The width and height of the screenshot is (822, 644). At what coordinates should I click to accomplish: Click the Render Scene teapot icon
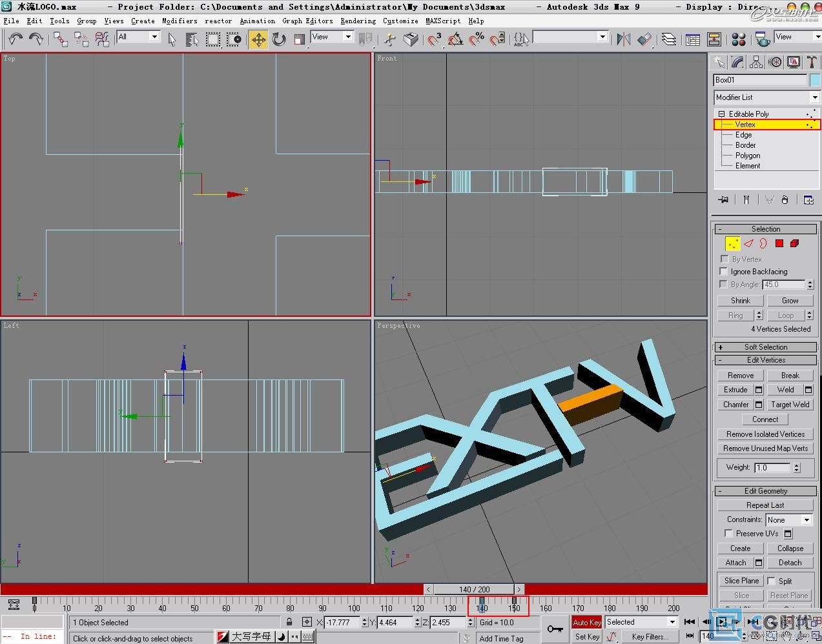pyautogui.click(x=762, y=39)
